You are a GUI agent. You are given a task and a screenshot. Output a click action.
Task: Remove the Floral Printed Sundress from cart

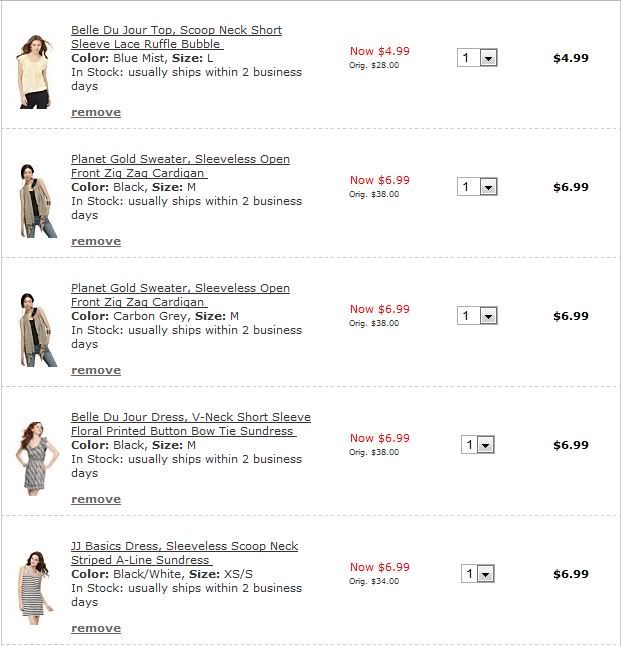click(96, 499)
